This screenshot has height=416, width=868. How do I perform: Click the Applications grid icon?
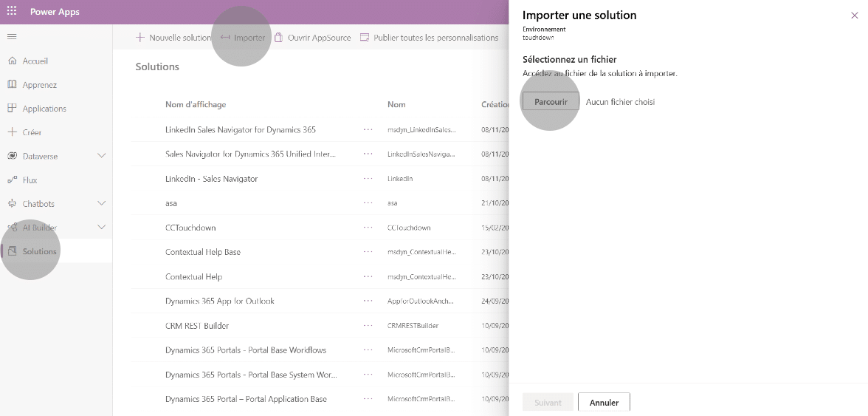pyautogui.click(x=12, y=109)
